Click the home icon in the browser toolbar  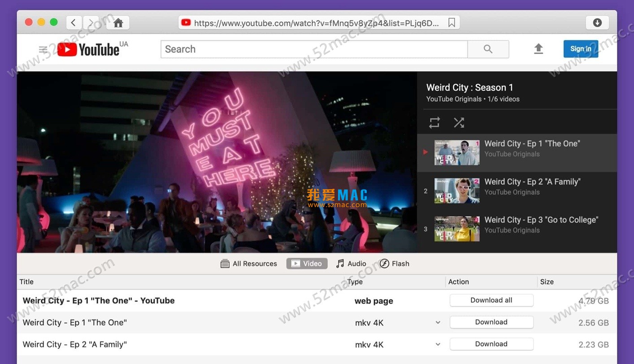(x=117, y=22)
